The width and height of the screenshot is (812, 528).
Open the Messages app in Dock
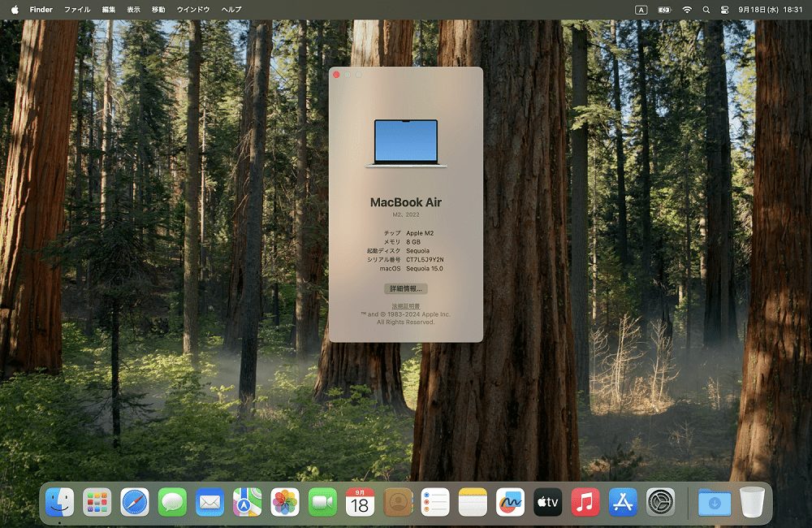pos(172,502)
